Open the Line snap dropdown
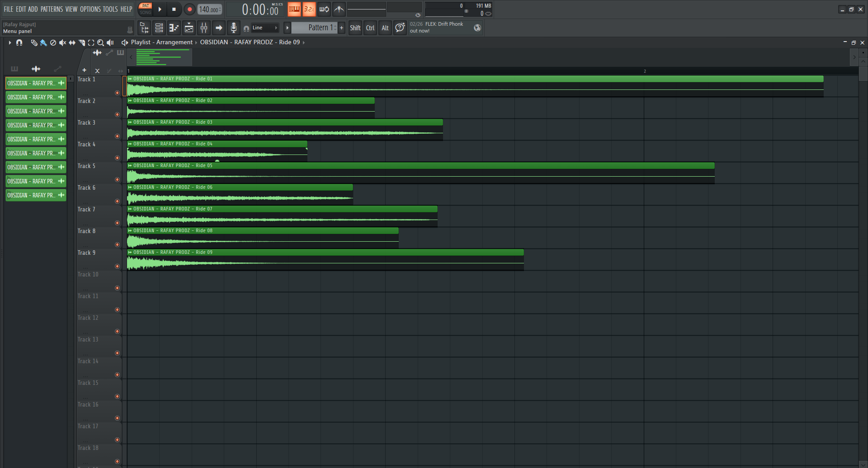The height and width of the screenshot is (468, 868). (264, 28)
